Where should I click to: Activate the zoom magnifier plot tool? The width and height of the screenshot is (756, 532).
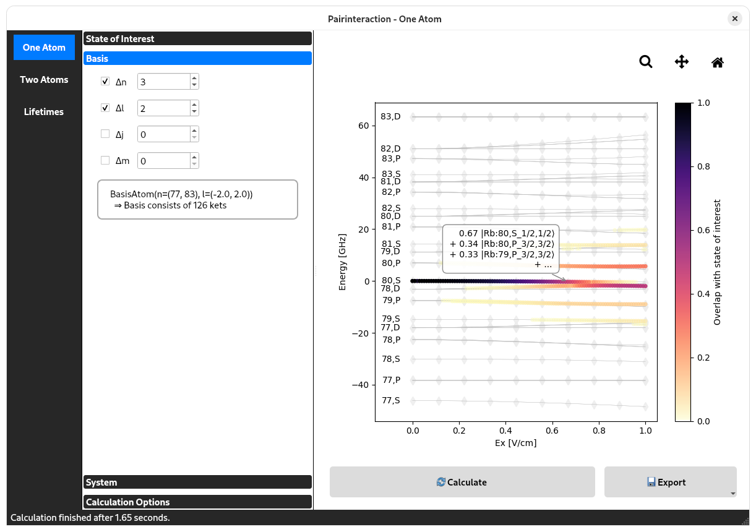point(646,62)
